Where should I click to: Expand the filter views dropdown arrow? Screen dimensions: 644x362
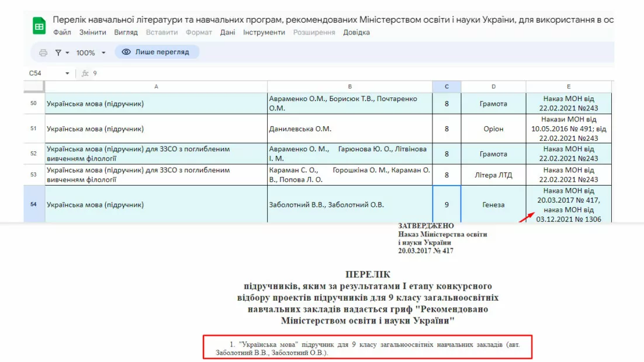(67, 53)
